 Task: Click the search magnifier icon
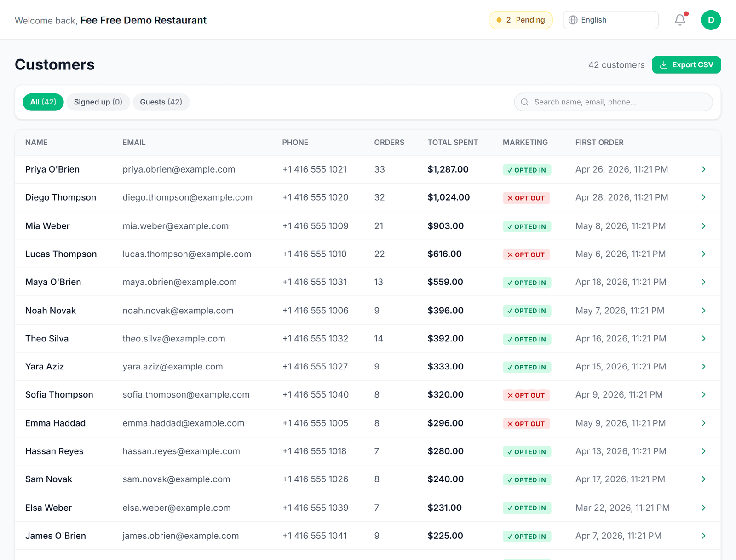point(524,102)
